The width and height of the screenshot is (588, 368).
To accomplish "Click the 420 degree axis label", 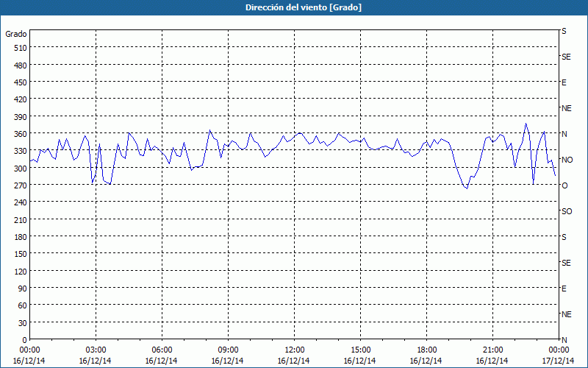I will tap(21, 100).
